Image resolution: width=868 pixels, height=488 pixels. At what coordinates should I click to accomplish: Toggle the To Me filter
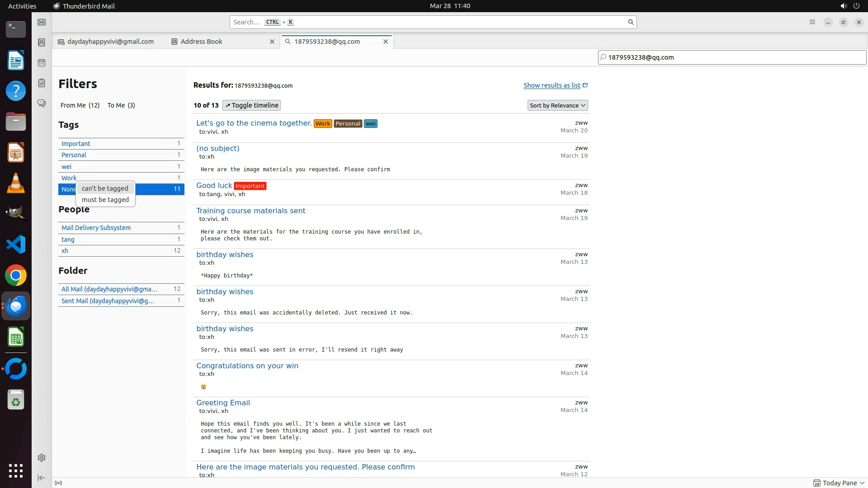click(121, 105)
